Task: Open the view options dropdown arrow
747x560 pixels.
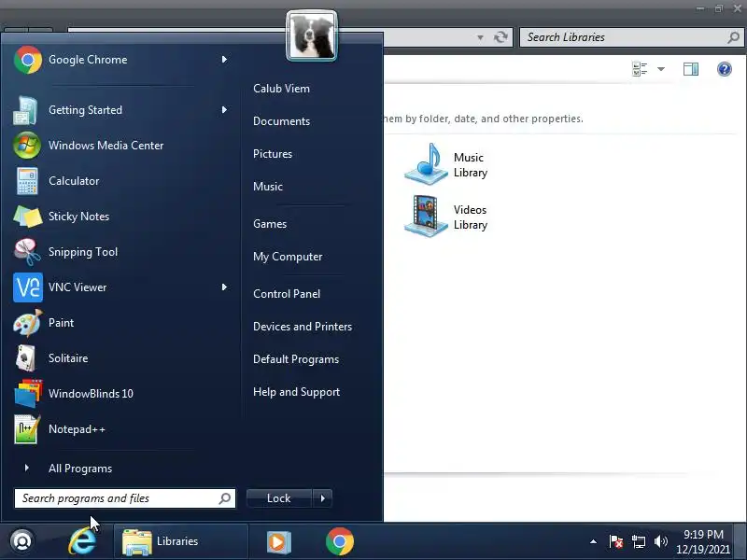Action: [661, 69]
